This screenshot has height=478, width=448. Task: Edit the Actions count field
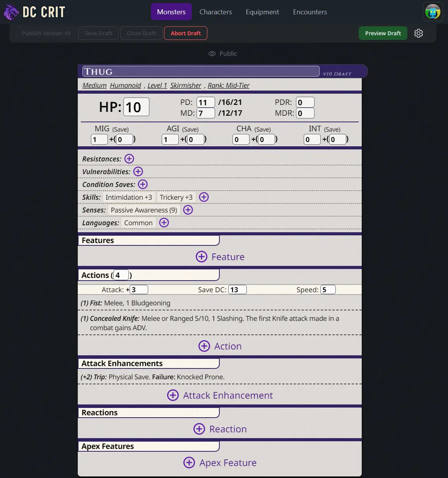click(121, 275)
